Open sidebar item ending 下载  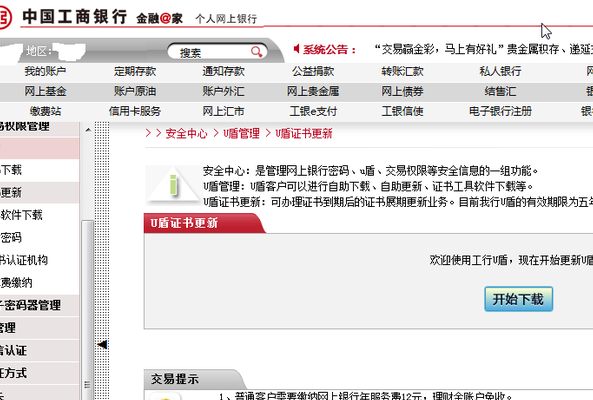pos(39,170)
